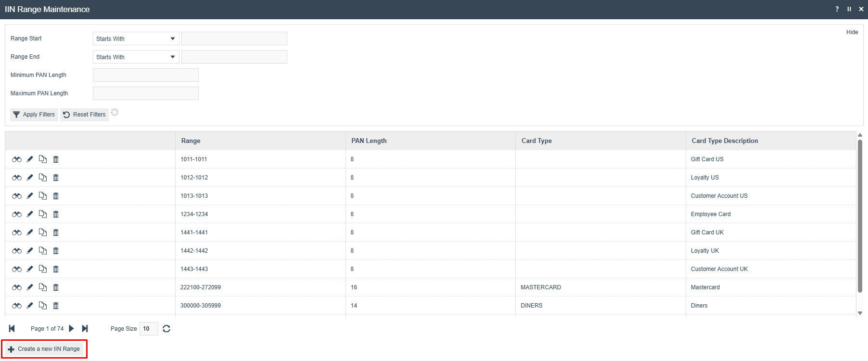Screen dimensions: 868x361
Task: Edit the Mastercard range row
Action: tap(30, 287)
